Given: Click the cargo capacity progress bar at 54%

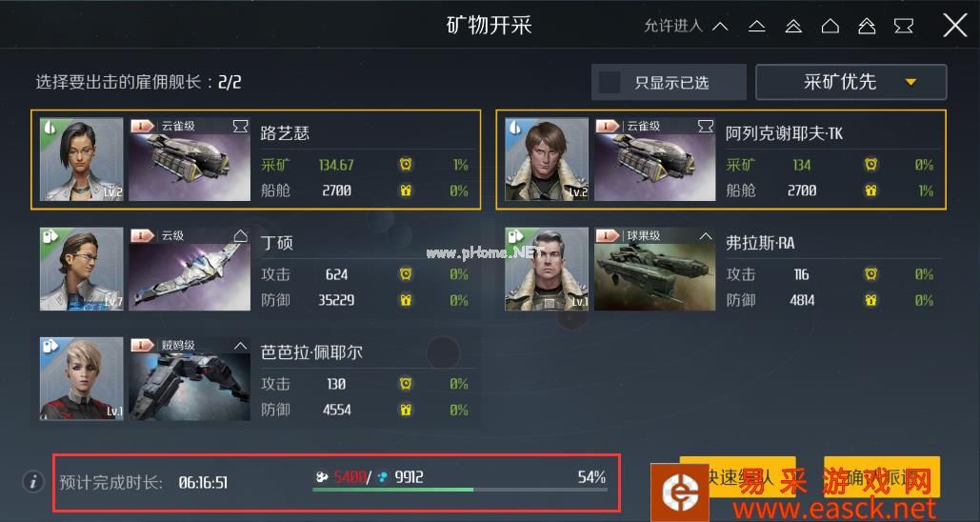Looking at the screenshot, I should (x=460, y=490).
